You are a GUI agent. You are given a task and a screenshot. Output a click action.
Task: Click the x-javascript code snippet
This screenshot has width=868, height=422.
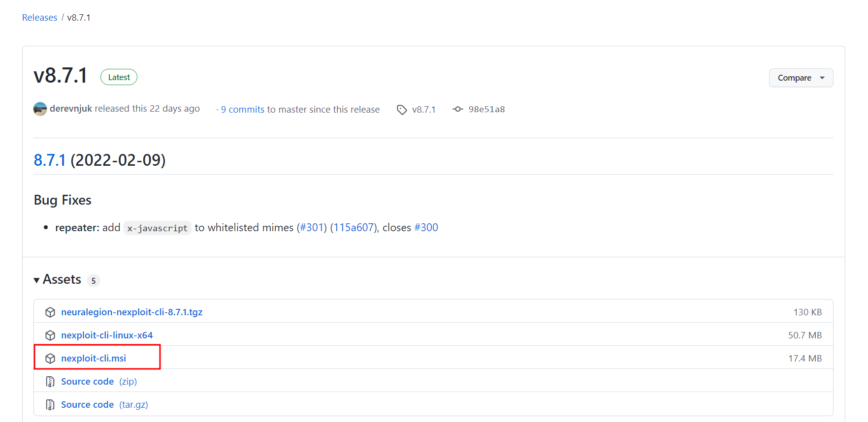tap(157, 228)
